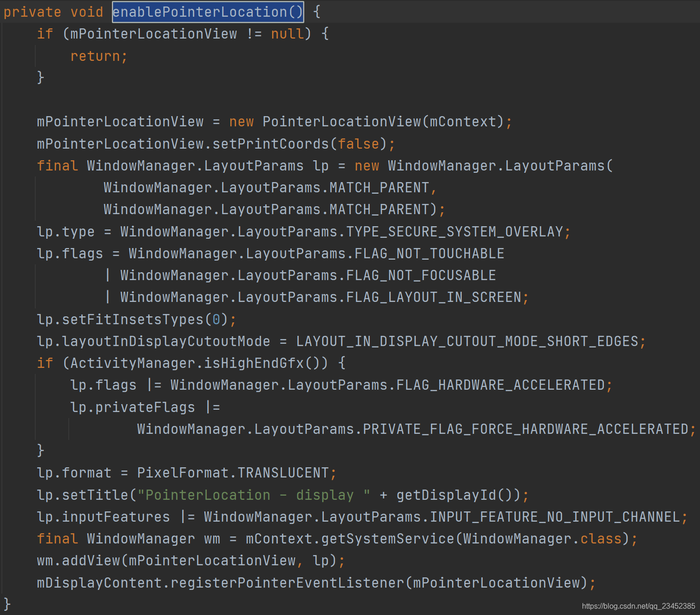Viewport: 700px width, 615px height.
Task: Click 'getSystemService(WindowManager.class)' call
Action: tap(475, 539)
